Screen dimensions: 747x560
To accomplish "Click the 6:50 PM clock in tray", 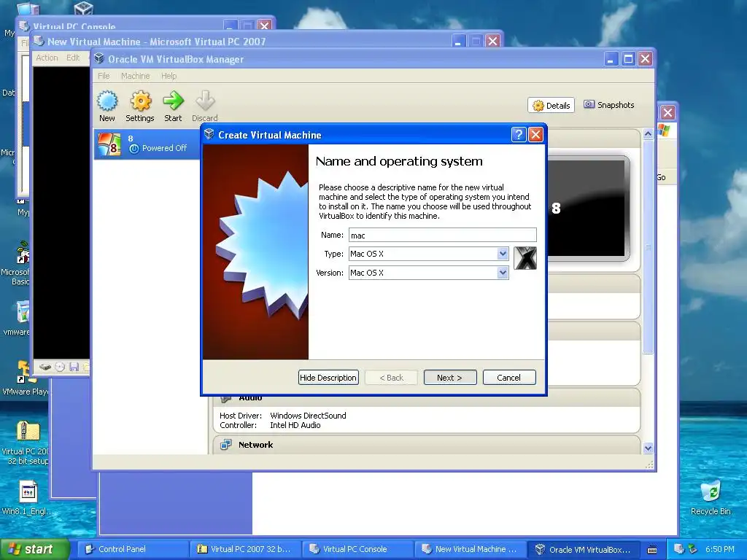I will coord(719,549).
